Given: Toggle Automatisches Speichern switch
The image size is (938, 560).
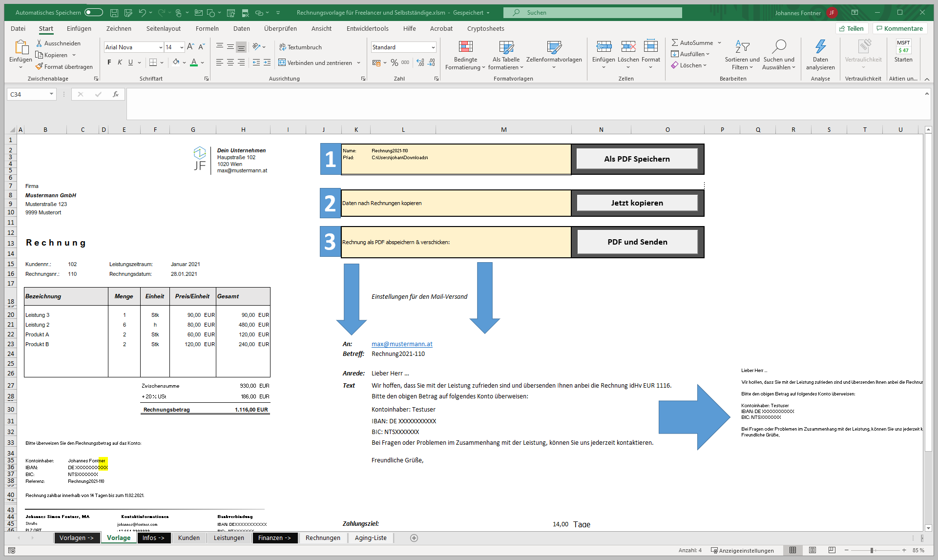Looking at the screenshot, I should coord(93,13).
